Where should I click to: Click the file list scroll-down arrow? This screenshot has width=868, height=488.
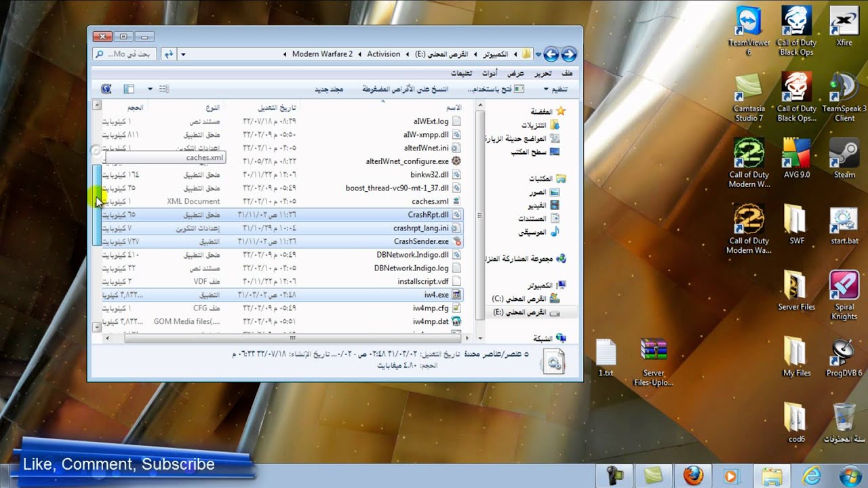point(97,327)
